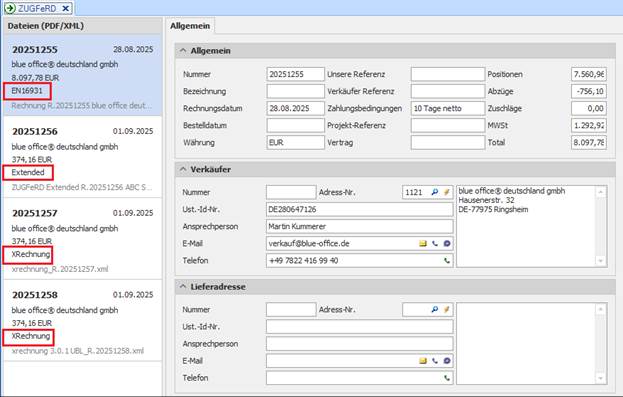Close the ZUGFeRD tab
The height and width of the screenshot is (397, 623).
pos(66,8)
